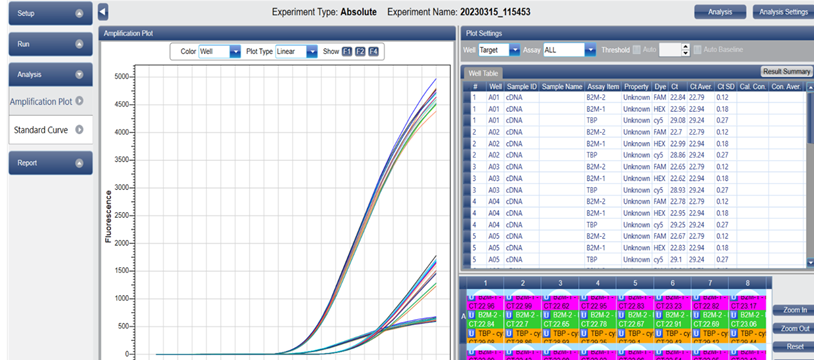Switch to the Well Table tab
This screenshot has height=360, width=814.
(x=483, y=74)
